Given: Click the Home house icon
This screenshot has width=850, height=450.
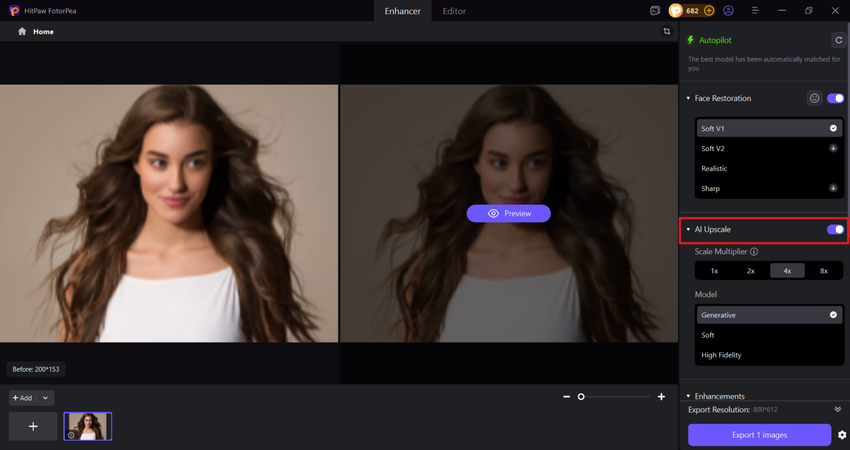Looking at the screenshot, I should point(22,31).
